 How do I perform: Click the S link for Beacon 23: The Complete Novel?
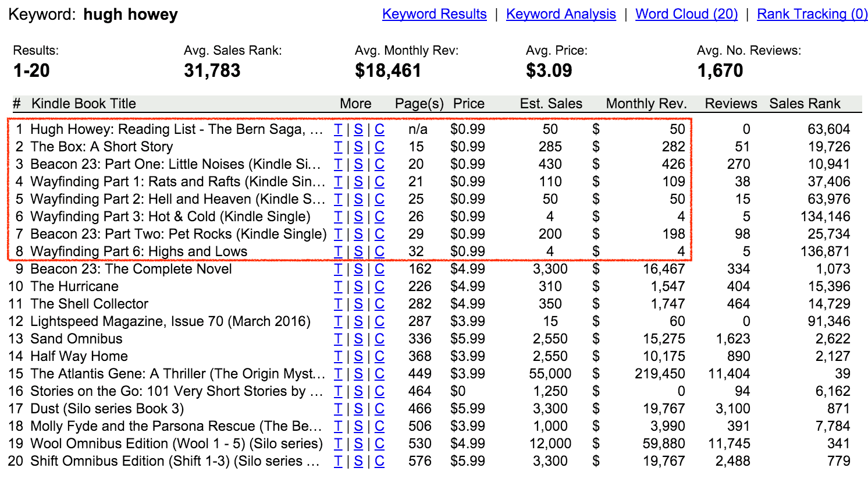[358, 269]
